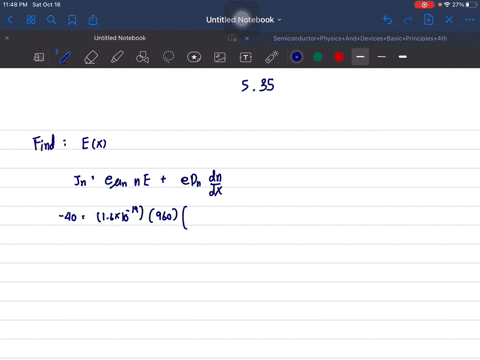The width and height of the screenshot is (480, 360).
Task: Open the Elements sticker tool
Action: pyautogui.click(x=194, y=57)
